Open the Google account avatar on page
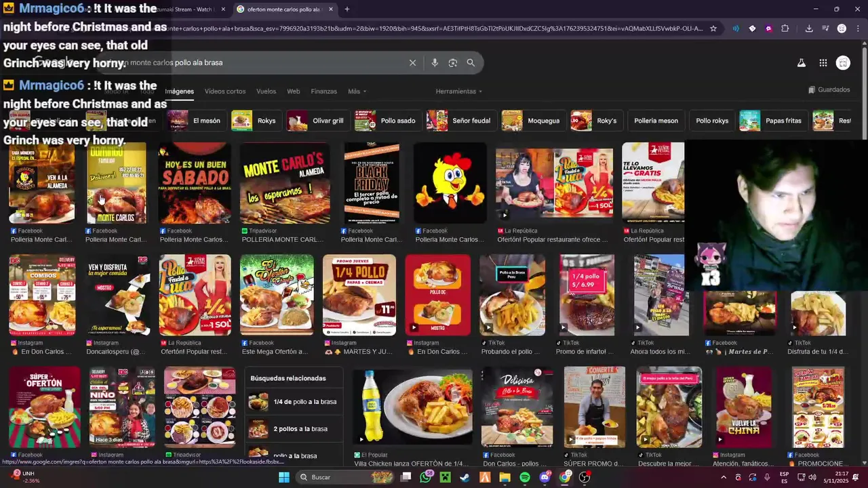 [x=843, y=62]
